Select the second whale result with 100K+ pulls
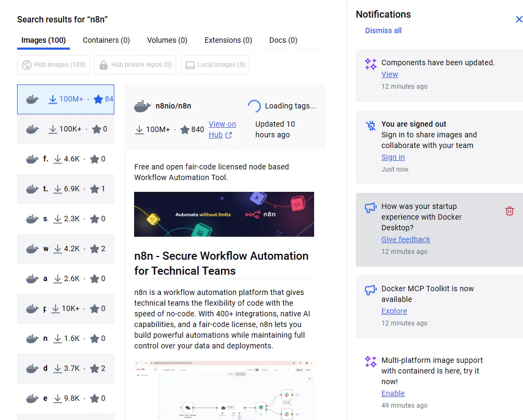Image resolution: width=523 pixels, height=420 pixels. 65,129
